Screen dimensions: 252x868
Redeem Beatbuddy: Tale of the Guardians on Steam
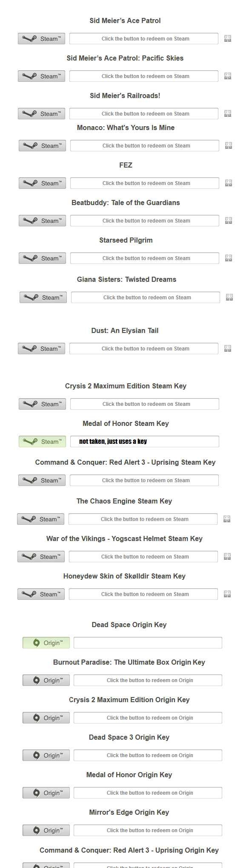coord(42,221)
